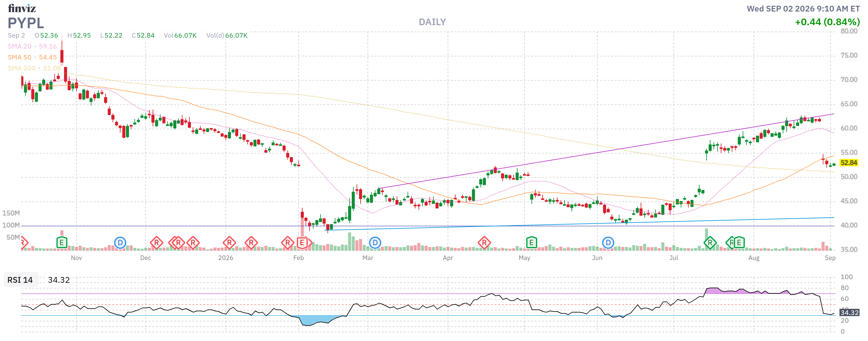Click the first red R marker after the 2026 label
868x341 pixels.
pos(229,243)
